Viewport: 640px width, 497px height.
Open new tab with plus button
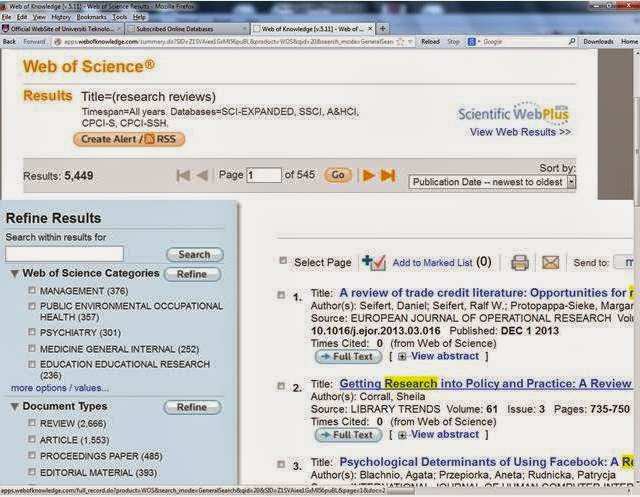click(382, 29)
